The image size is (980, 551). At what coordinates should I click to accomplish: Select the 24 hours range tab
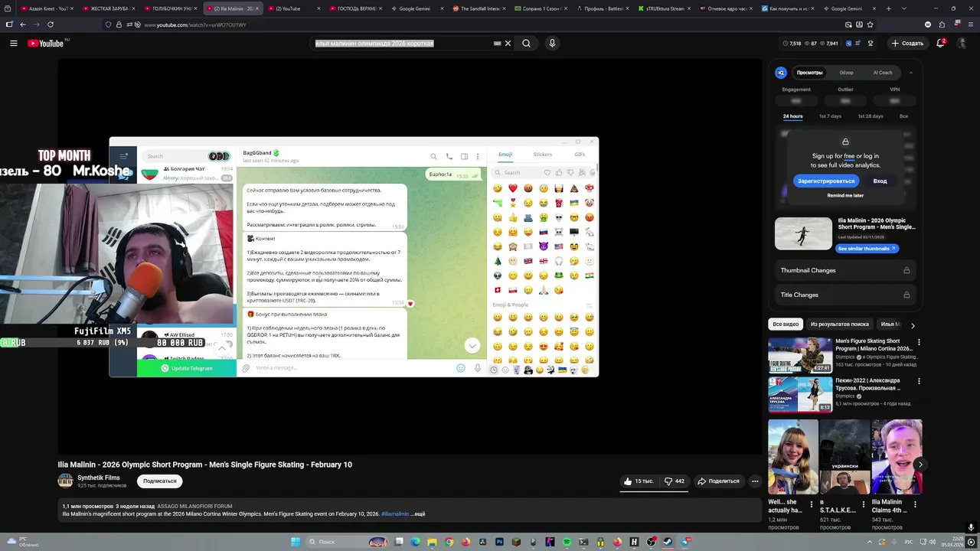coord(792,116)
